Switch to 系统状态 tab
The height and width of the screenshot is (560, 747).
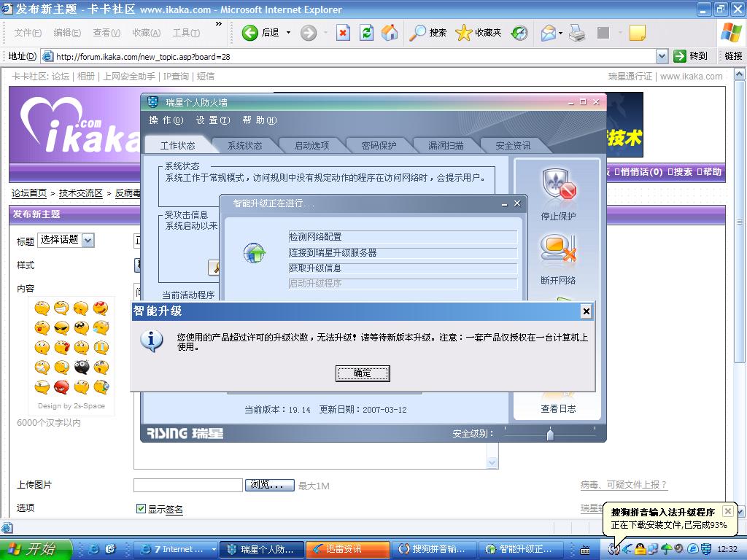pos(245,146)
